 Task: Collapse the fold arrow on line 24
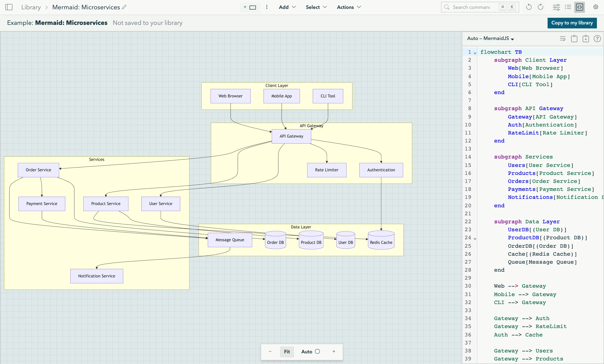(x=475, y=238)
